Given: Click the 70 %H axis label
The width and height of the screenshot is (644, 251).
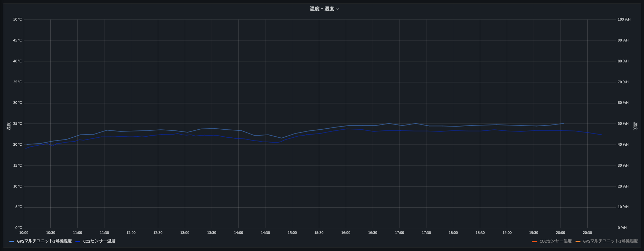Looking at the screenshot, I should (x=623, y=82).
